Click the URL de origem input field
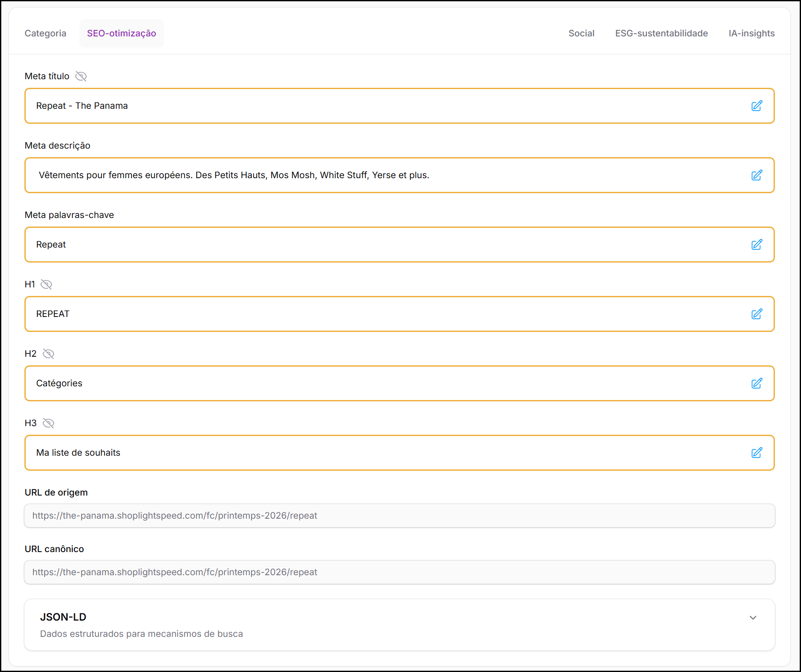 pos(399,516)
